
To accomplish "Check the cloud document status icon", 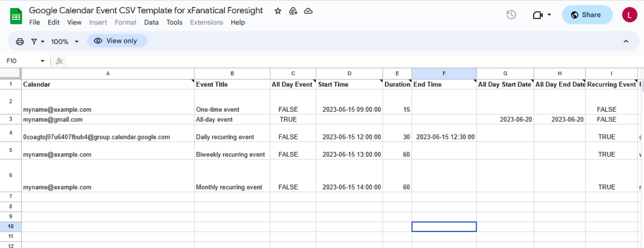I will pyautogui.click(x=308, y=11).
